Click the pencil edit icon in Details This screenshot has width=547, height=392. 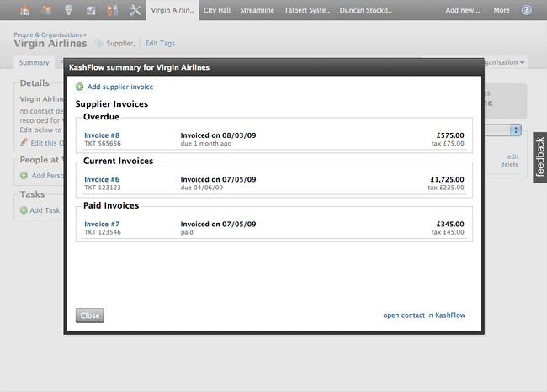[x=24, y=142]
